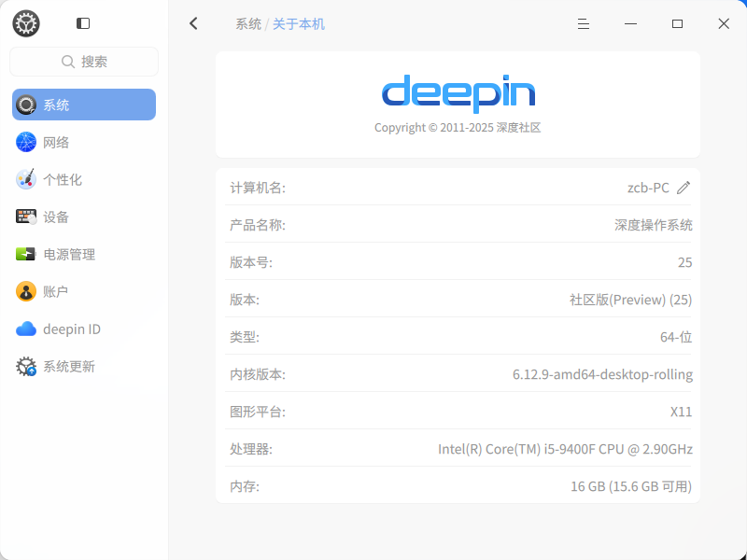Go back with the left arrow
The width and height of the screenshot is (747, 560).
click(x=193, y=23)
